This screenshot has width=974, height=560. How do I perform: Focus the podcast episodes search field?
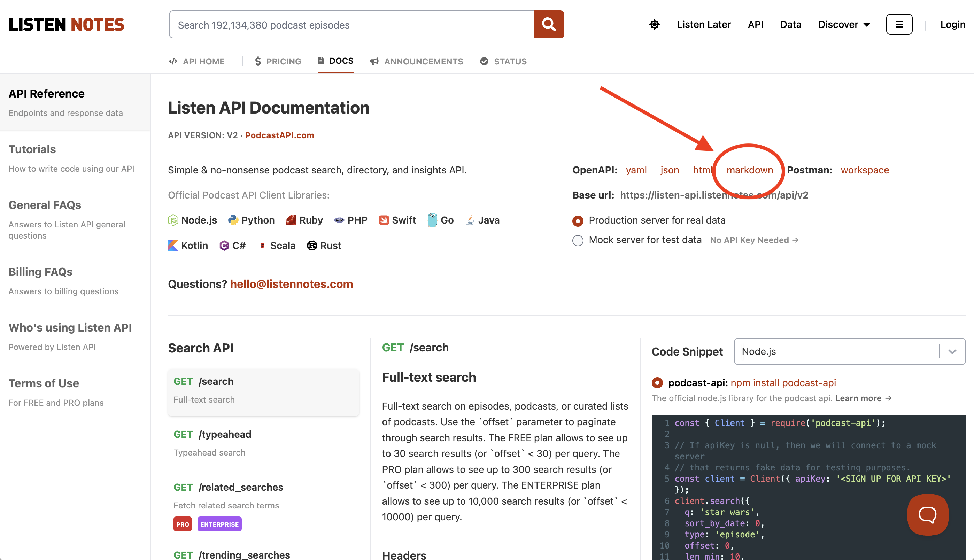tap(351, 25)
